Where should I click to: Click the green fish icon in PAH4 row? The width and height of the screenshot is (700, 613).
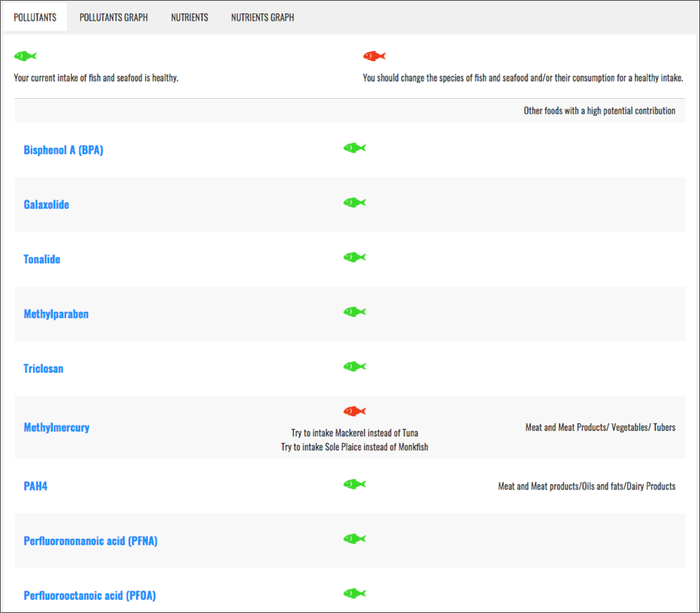[x=354, y=484]
